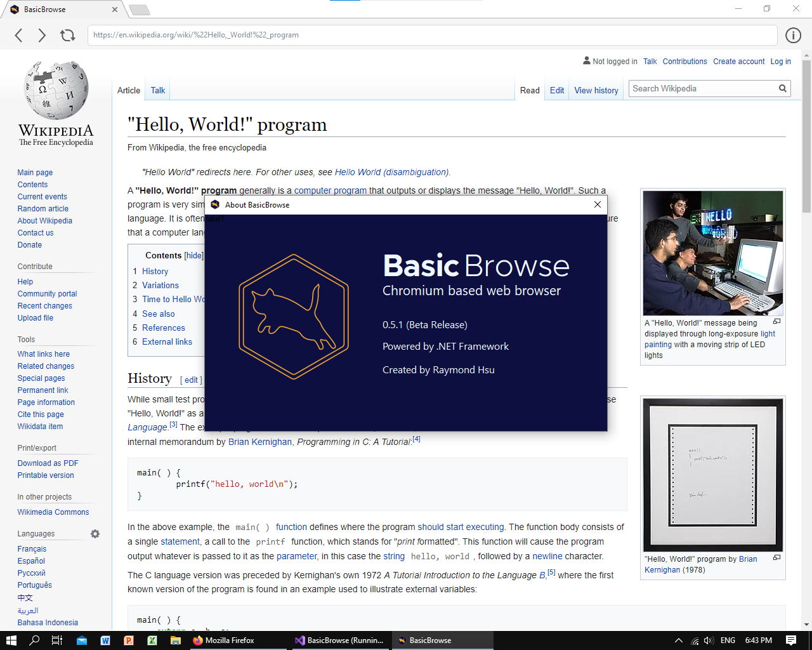Edit the History section
The width and height of the screenshot is (812, 650).
click(191, 380)
